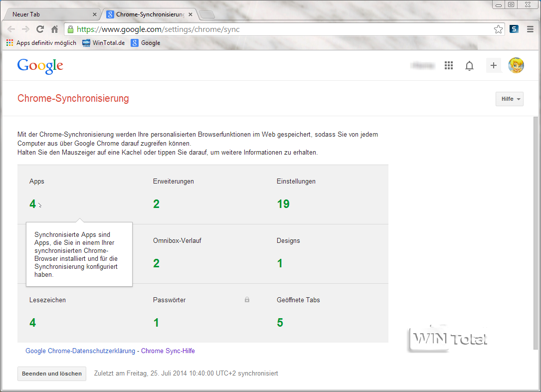Screen dimensions: 541x392
Task: Open the account profile avatar
Action: click(x=516, y=65)
